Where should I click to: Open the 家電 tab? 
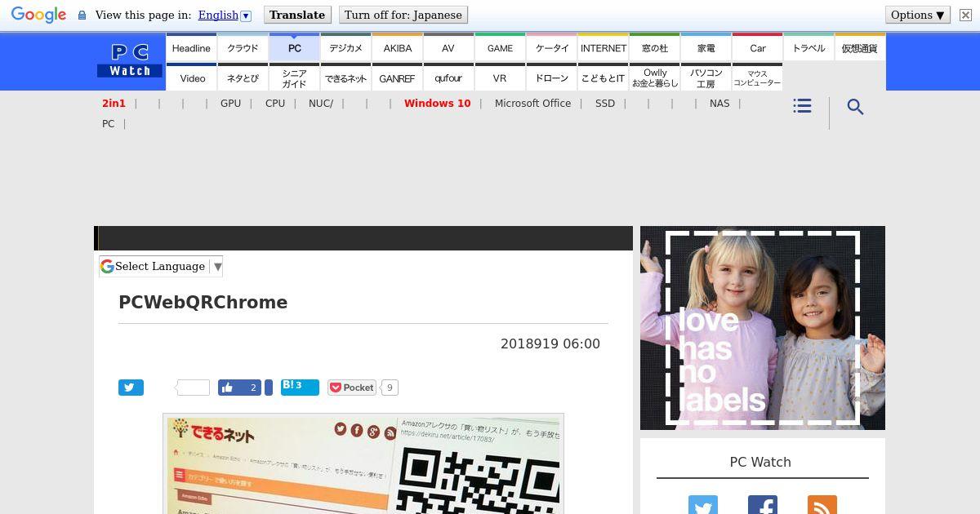pos(706,48)
